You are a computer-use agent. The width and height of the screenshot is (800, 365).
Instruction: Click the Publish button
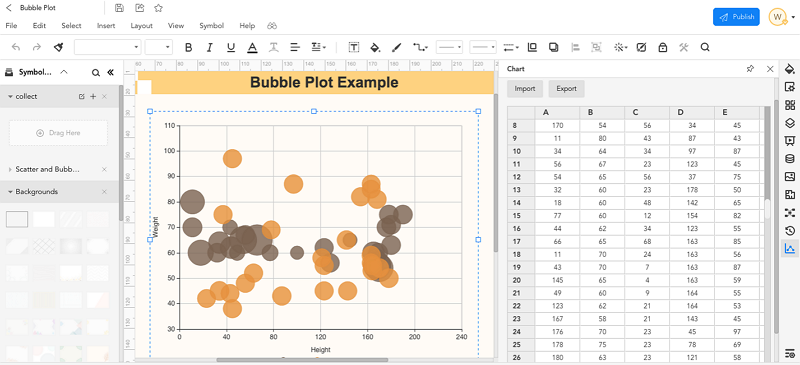[x=736, y=17]
